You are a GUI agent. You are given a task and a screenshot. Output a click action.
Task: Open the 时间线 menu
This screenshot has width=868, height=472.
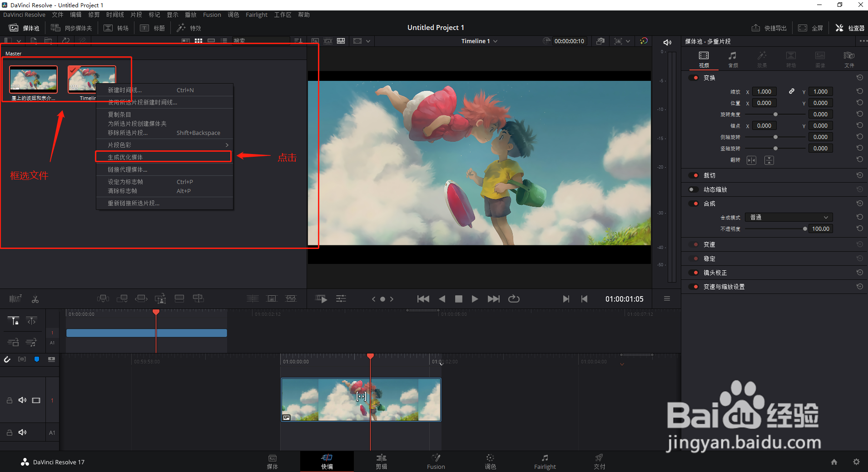pyautogui.click(x=115, y=15)
